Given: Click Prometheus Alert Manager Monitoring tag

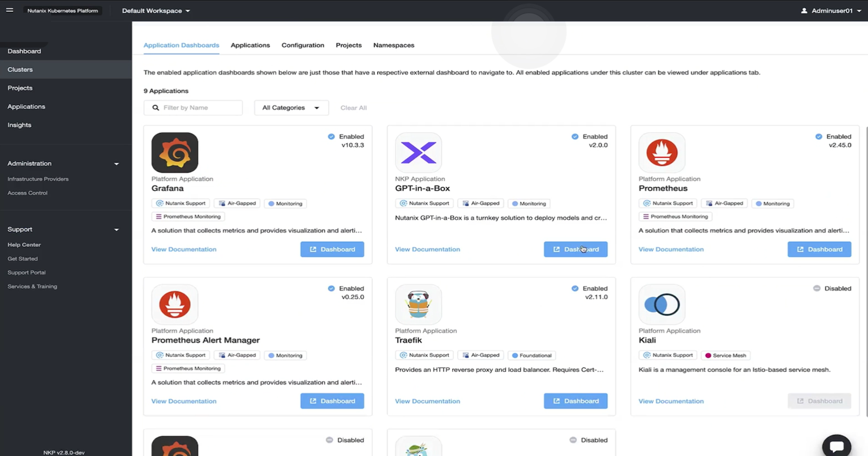Looking at the screenshot, I should pyautogui.click(x=285, y=355).
